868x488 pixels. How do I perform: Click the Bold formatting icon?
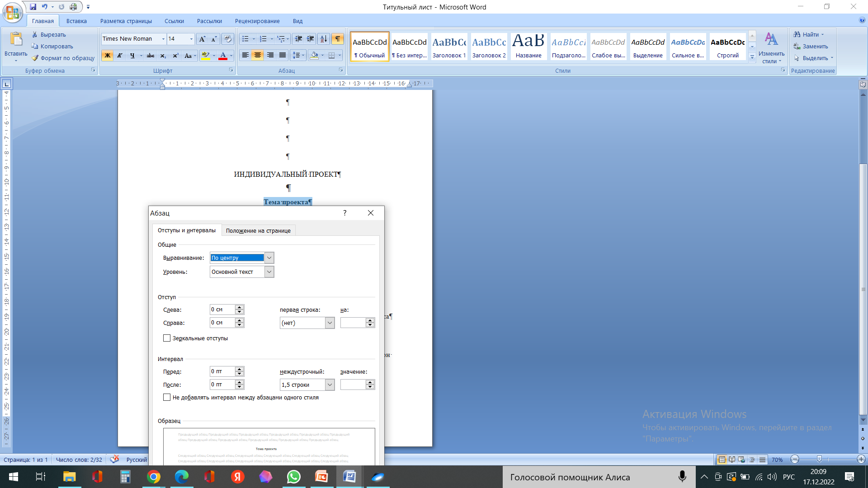(x=107, y=56)
